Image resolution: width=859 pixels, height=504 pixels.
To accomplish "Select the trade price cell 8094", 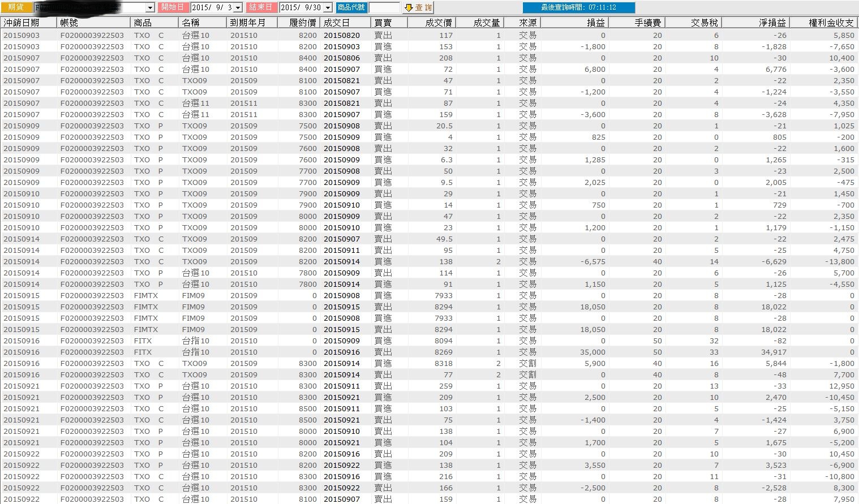I will [443, 341].
